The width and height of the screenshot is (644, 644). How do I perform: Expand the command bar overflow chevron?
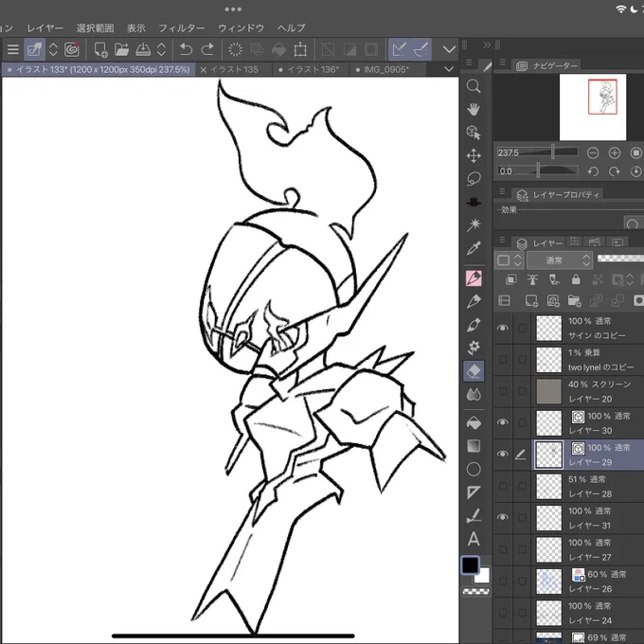pos(449,49)
